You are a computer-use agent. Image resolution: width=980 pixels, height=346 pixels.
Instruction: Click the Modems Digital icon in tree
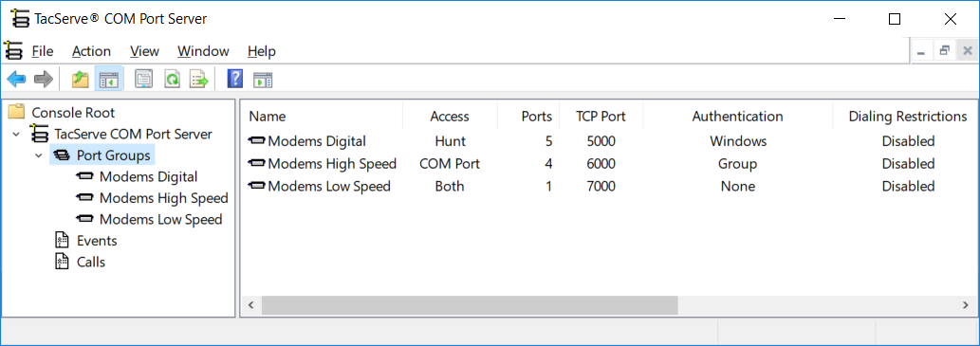pos(85,176)
